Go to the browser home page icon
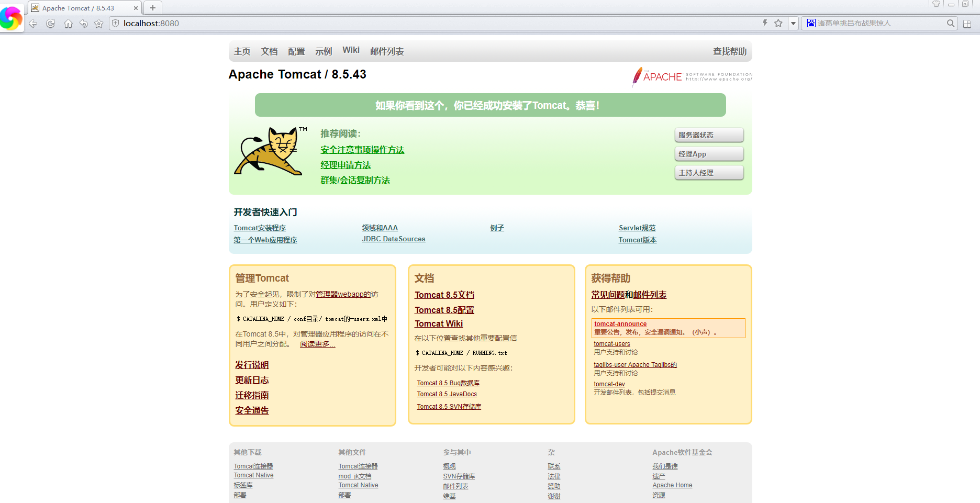 point(68,24)
